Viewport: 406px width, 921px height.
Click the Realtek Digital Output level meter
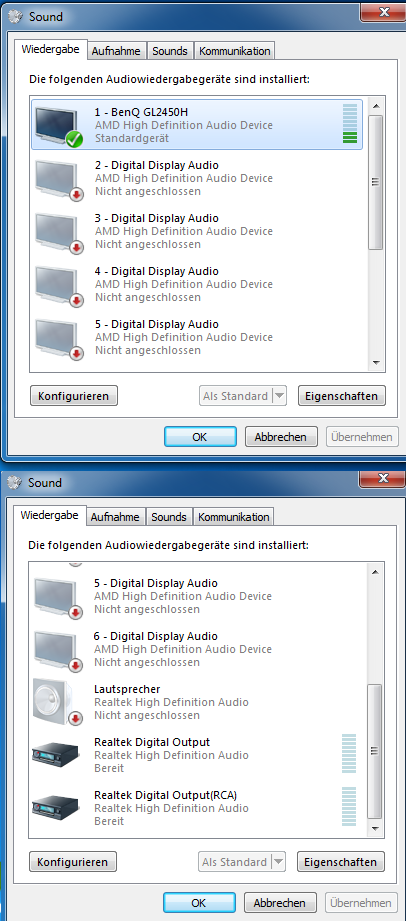click(x=349, y=754)
